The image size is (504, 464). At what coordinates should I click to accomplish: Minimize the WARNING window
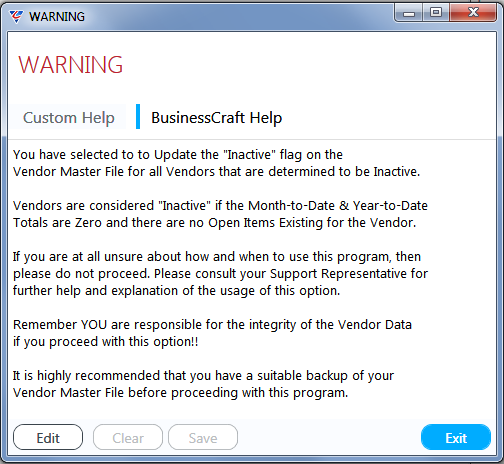409,13
